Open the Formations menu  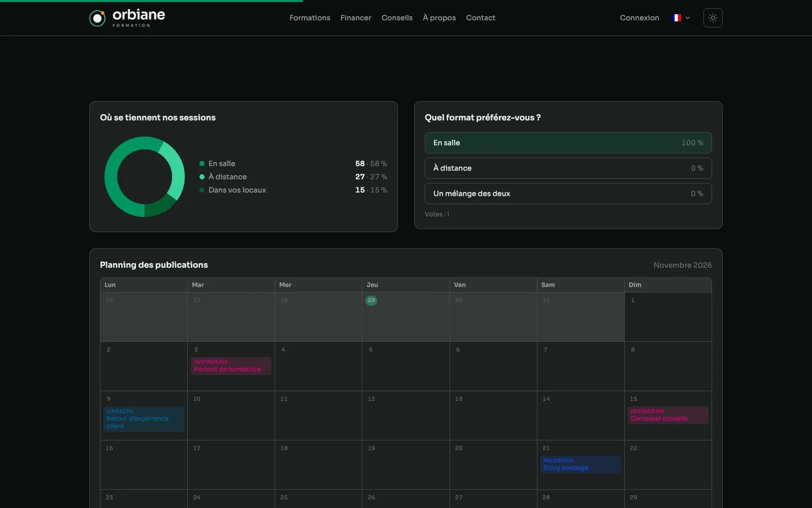pos(310,18)
